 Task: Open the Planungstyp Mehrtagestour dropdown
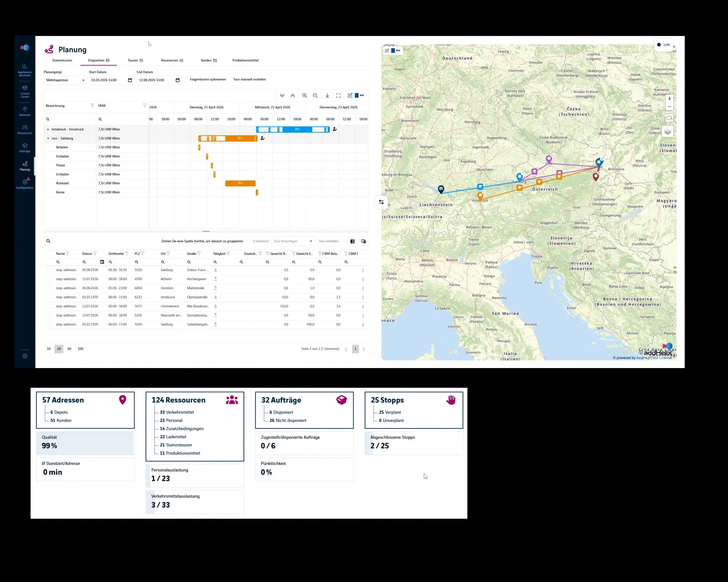tap(65, 80)
